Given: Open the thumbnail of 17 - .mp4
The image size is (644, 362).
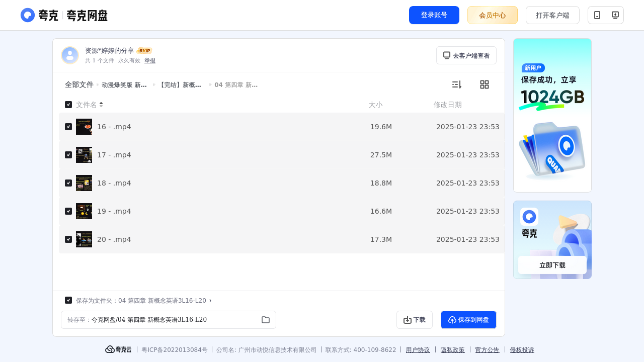Looking at the screenshot, I should click(84, 155).
